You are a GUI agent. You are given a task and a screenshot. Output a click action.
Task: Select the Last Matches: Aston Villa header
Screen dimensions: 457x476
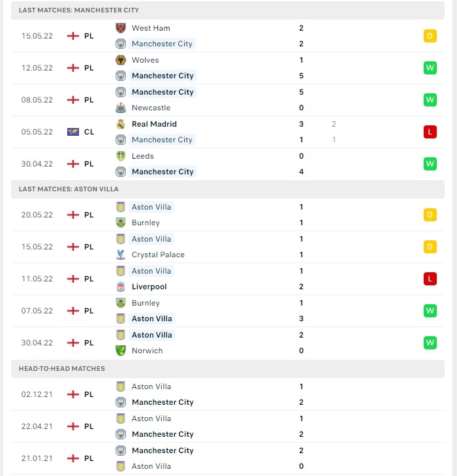tap(228, 189)
